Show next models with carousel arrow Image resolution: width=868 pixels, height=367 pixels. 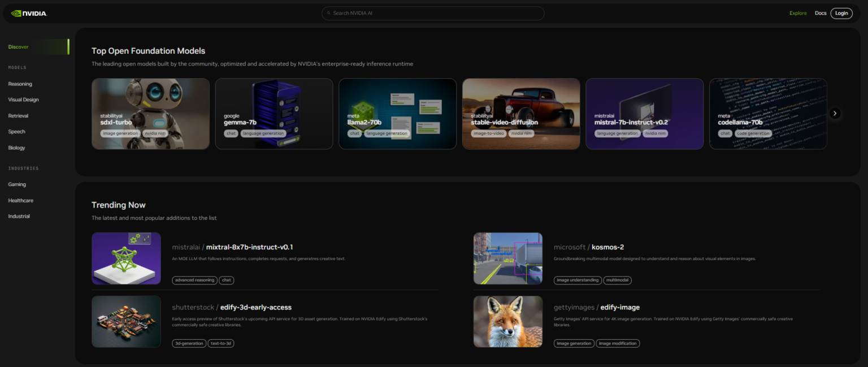pyautogui.click(x=835, y=113)
